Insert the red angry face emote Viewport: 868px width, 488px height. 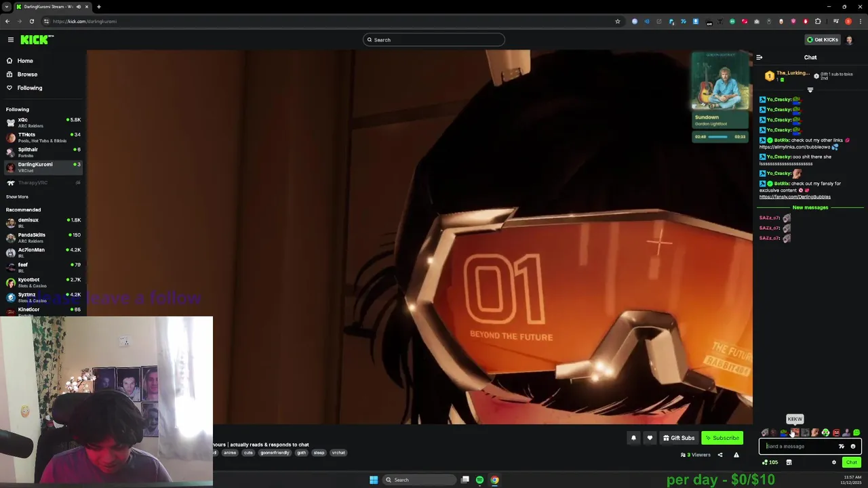(836, 432)
